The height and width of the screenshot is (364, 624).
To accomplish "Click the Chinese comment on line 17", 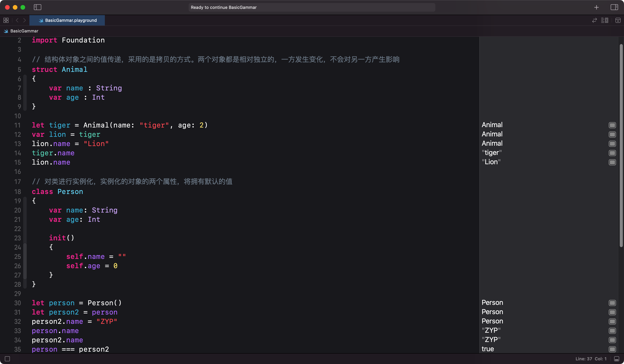I will pos(132,182).
